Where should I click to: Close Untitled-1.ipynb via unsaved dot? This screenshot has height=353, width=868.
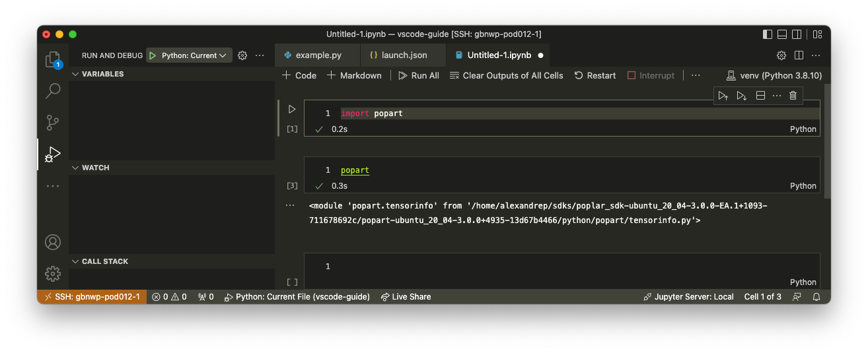540,55
